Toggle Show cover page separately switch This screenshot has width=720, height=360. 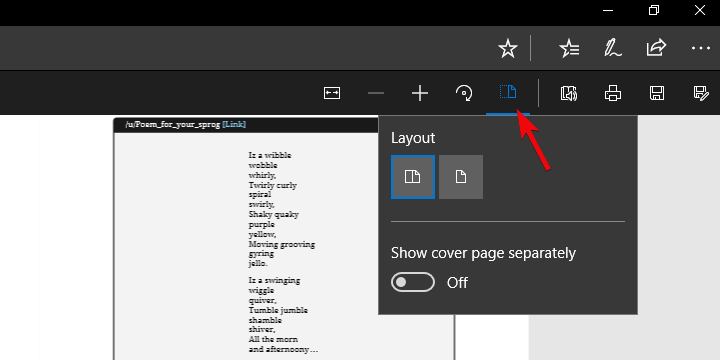[413, 282]
